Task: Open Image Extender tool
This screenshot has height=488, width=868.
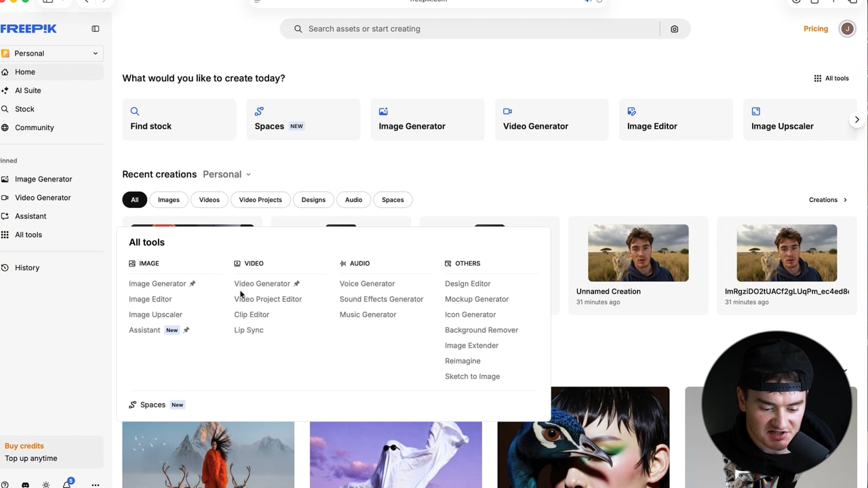Action: [x=471, y=346]
